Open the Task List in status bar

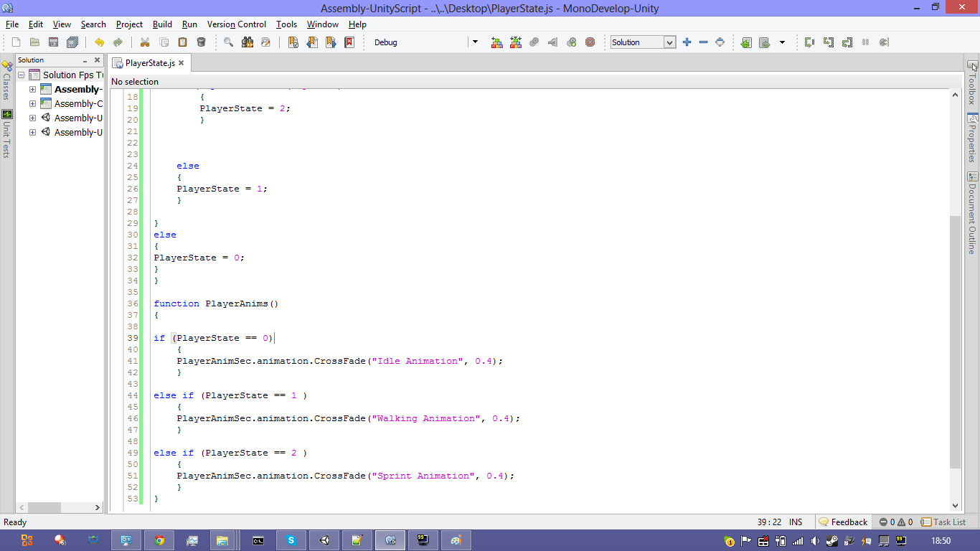click(x=943, y=522)
